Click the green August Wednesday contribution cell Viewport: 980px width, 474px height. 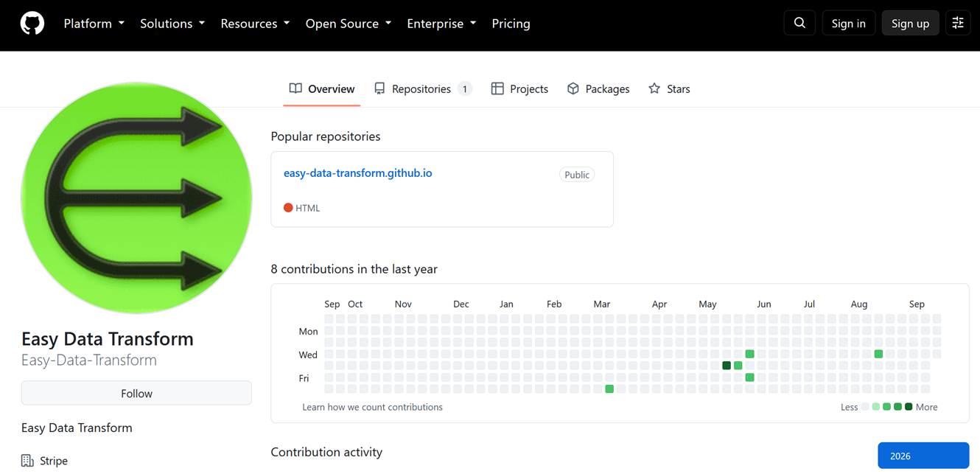878,354
